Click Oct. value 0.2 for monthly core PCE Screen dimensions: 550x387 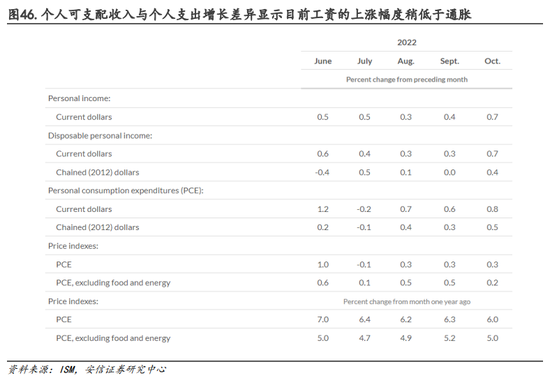point(492,283)
